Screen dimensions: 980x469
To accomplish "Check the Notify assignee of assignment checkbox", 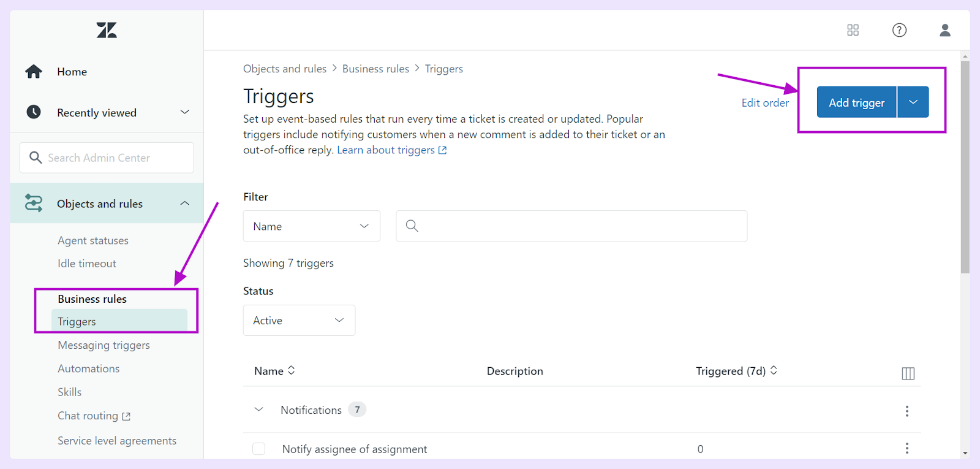I will pyautogui.click(x=259, y=449).
